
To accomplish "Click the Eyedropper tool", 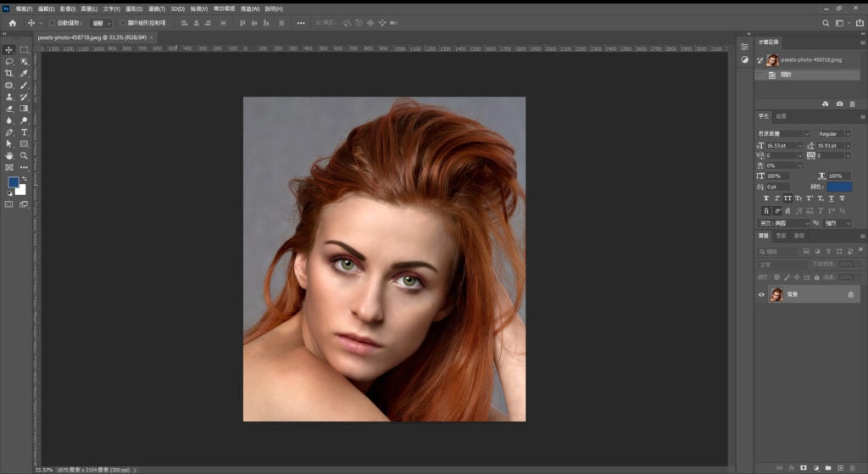I will 24,74.
